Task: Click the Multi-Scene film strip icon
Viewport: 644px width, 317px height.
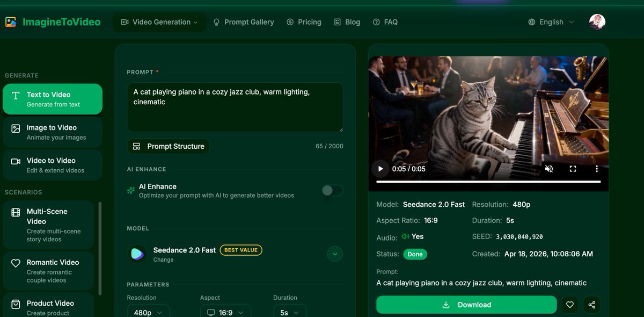Action: [x=16, y=213]
